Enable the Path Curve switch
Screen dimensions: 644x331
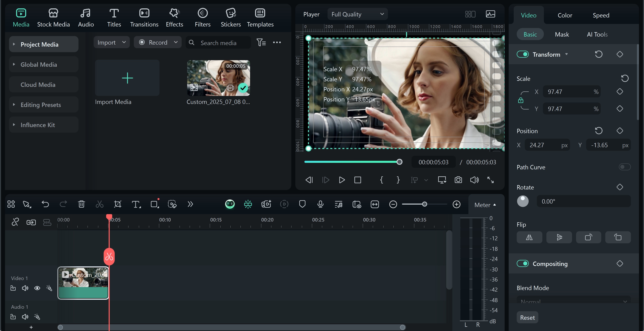pyautogui.click(x=625, y=167)
